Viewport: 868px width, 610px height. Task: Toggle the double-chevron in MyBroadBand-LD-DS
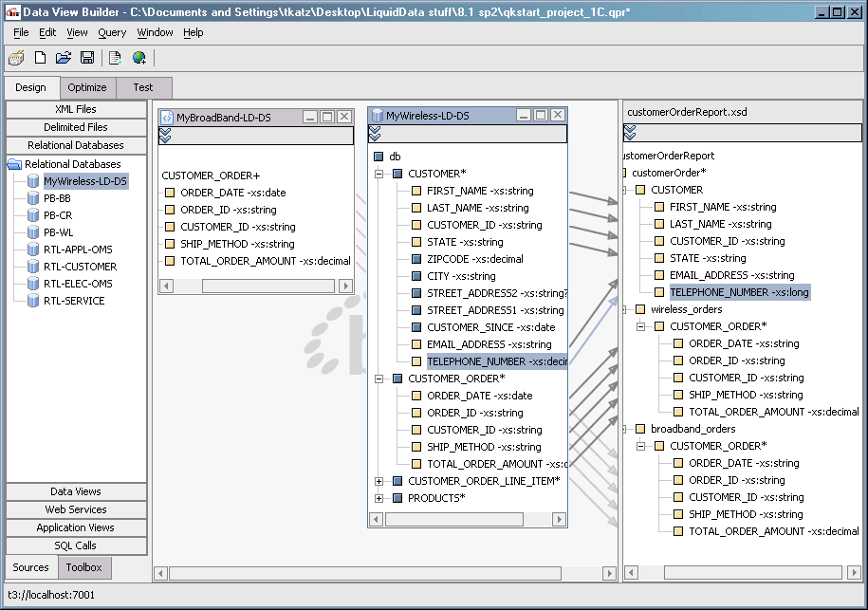(x=165, y=135)
